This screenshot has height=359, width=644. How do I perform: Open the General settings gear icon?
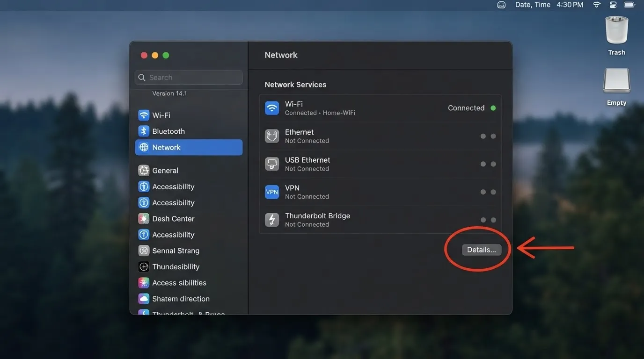coord(144,171)
